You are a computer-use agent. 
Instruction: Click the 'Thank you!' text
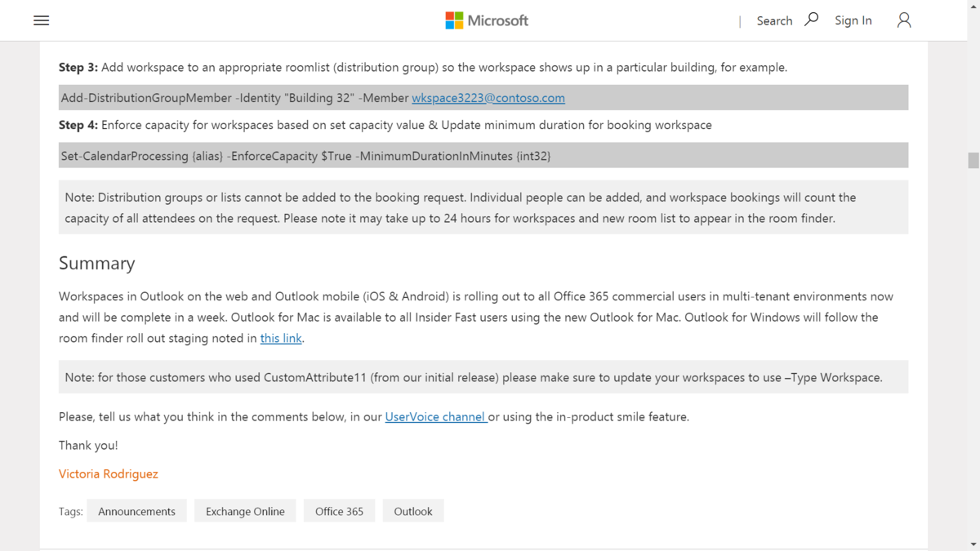pyautogui.click(x=88, y=445)
